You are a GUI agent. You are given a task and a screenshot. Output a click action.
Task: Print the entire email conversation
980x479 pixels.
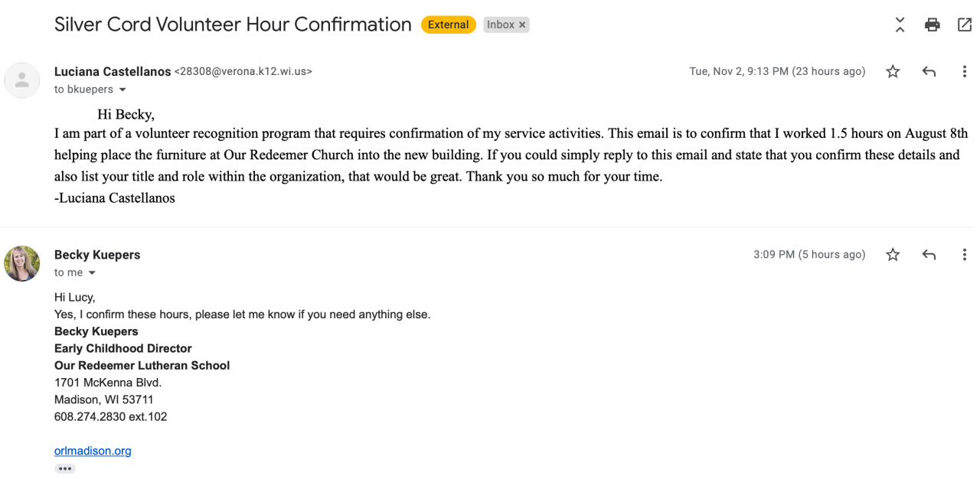click(x=932, y=24)
